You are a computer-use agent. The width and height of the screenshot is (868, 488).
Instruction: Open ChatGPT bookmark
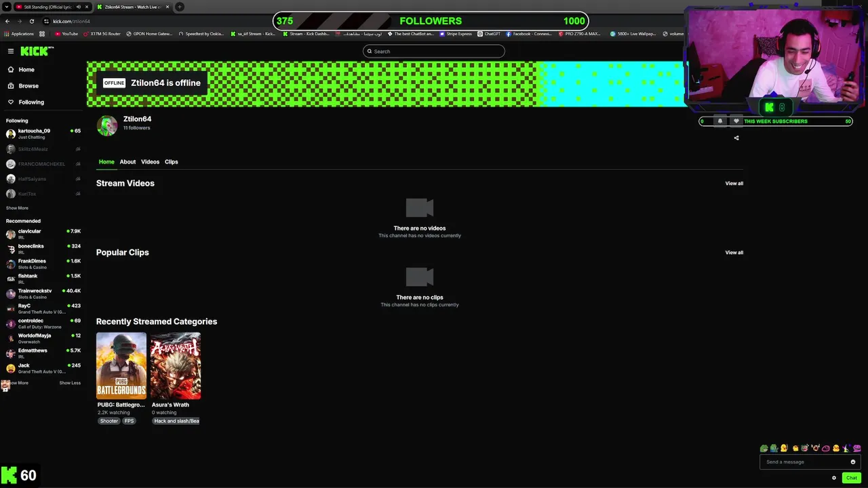488,34
